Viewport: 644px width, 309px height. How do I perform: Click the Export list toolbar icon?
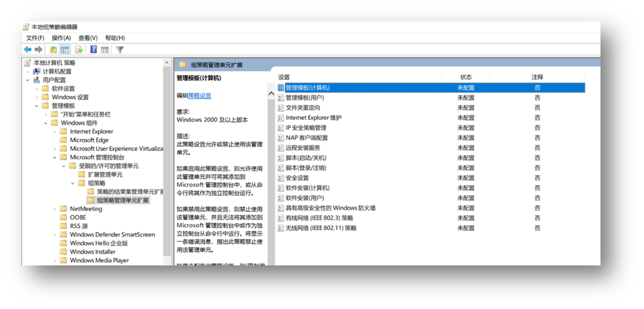(78, 50)
